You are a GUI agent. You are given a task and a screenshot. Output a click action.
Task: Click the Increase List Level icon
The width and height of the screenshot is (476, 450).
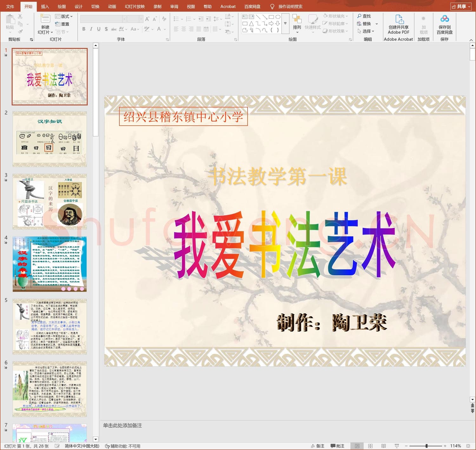pos(208,19)
